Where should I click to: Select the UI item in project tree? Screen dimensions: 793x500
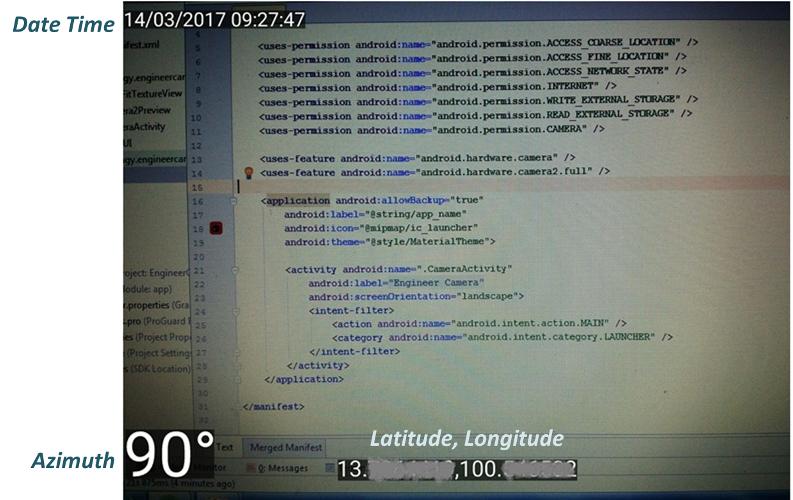click(x=128, y=143)
